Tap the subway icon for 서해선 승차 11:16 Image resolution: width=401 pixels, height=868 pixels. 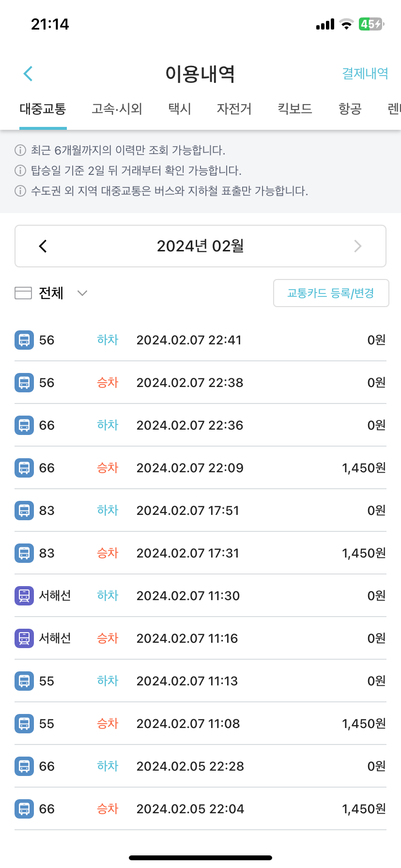click(x=24, y=638)
